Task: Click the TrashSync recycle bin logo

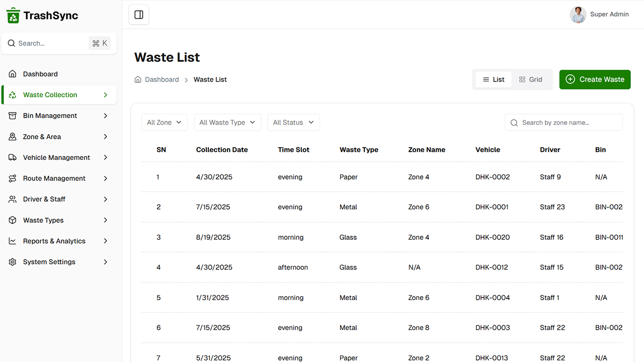Action: pos(12,15)
